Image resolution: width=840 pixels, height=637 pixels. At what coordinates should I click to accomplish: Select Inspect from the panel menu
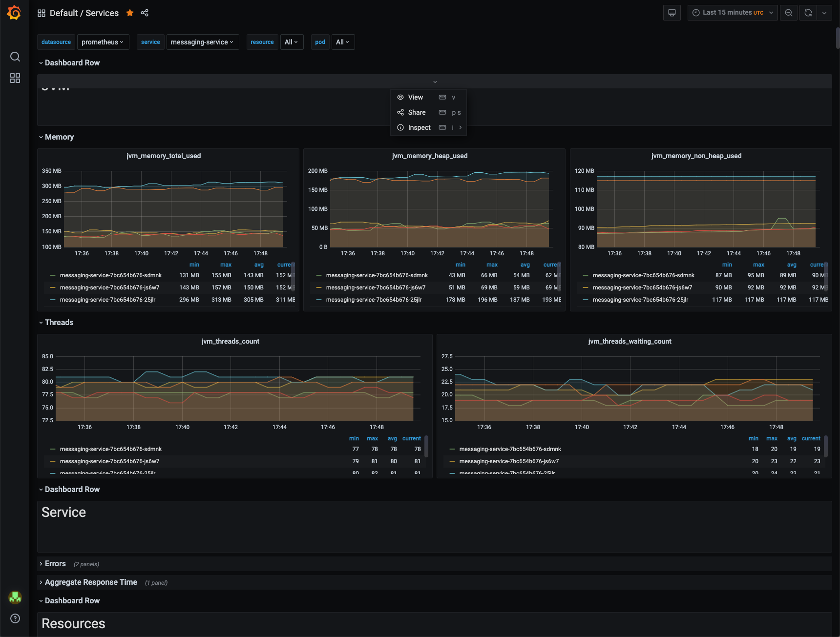tap(419, 127)
